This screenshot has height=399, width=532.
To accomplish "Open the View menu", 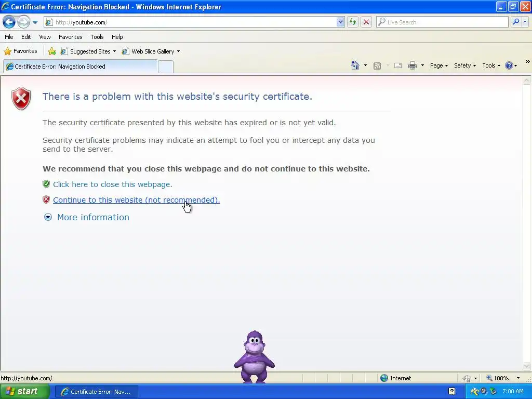I will tap(45, 37).
